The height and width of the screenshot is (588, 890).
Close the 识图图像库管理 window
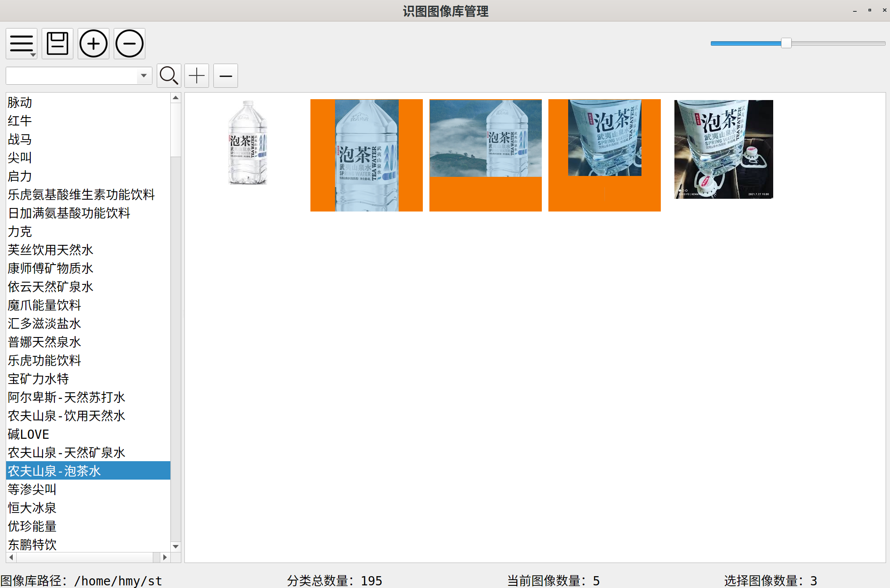point(884,10)
